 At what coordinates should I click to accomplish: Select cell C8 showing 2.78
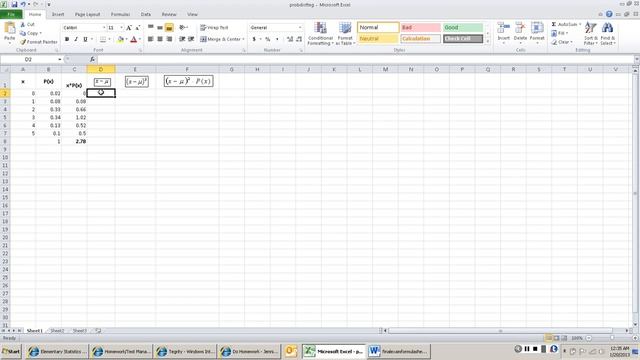point(74,141)
